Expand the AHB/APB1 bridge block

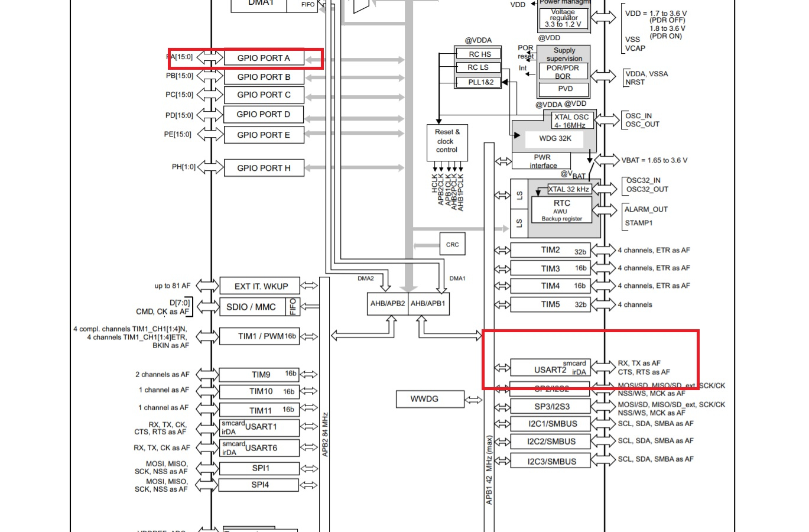click(428, 303)
